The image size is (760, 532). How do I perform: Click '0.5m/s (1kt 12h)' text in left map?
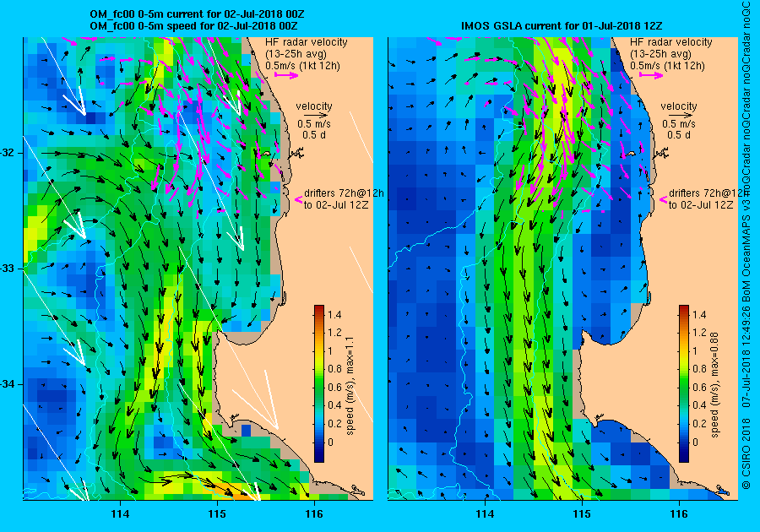point(302,65)
